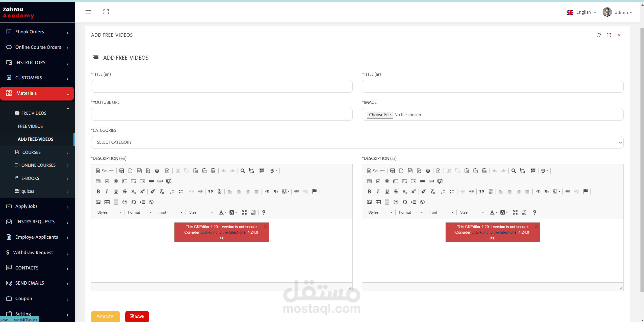Insert table in English description editor
The image size is (644, 322).
[107, 202]
